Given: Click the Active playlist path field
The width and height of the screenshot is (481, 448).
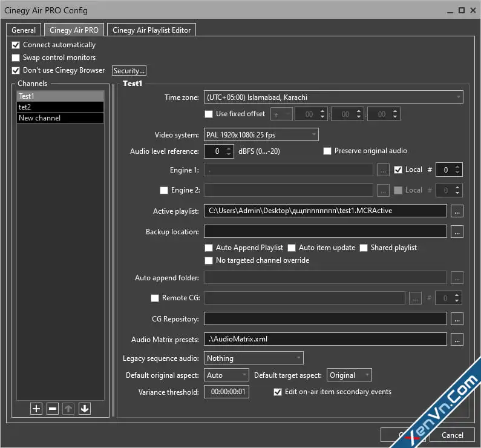Looking at the screenshot, I should 325,211.
